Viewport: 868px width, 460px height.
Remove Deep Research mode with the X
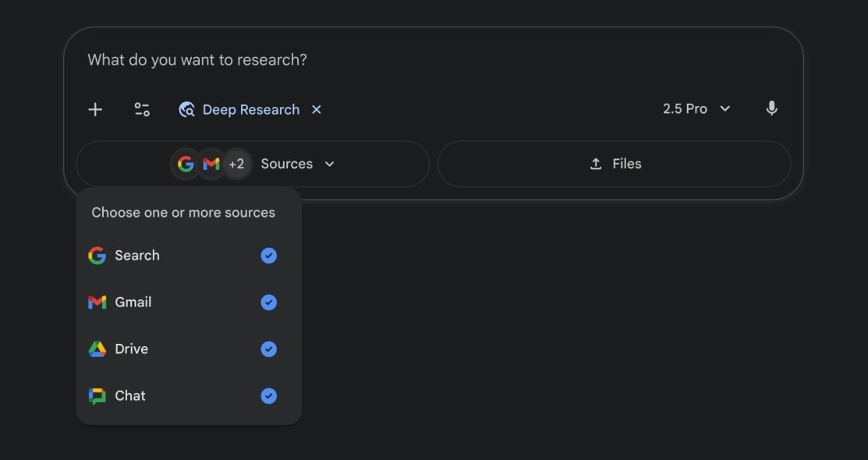click(x=317, y=110)
